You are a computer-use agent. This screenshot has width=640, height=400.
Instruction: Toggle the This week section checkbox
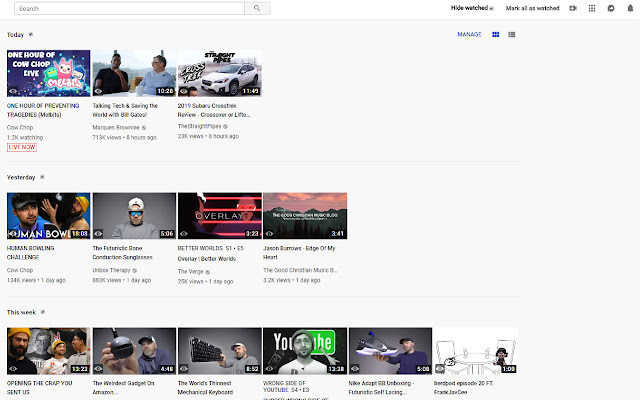coord(43,312)
